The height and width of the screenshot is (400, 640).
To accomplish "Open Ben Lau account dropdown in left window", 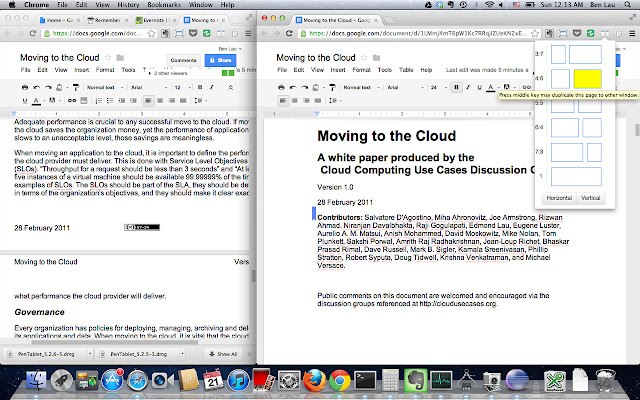I will pos(230,49).
